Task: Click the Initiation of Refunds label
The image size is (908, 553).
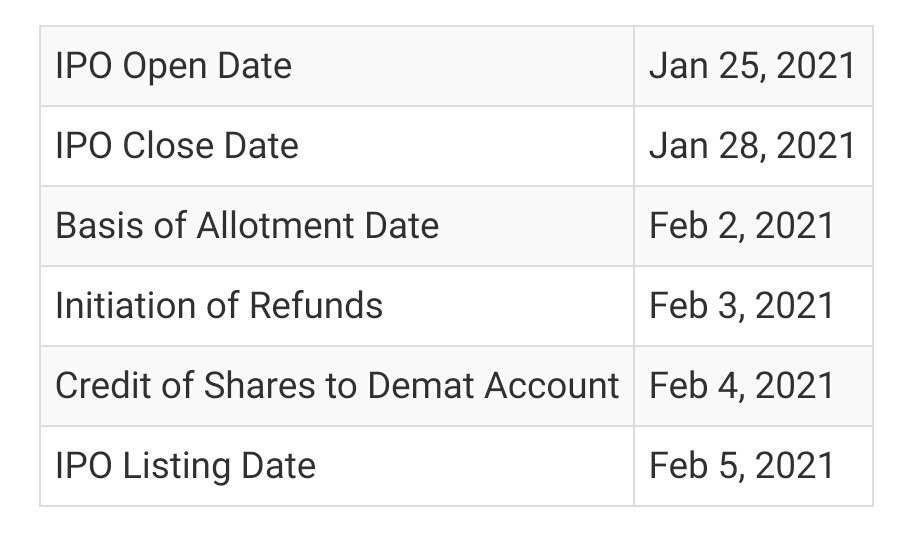Action: (219, 306)
